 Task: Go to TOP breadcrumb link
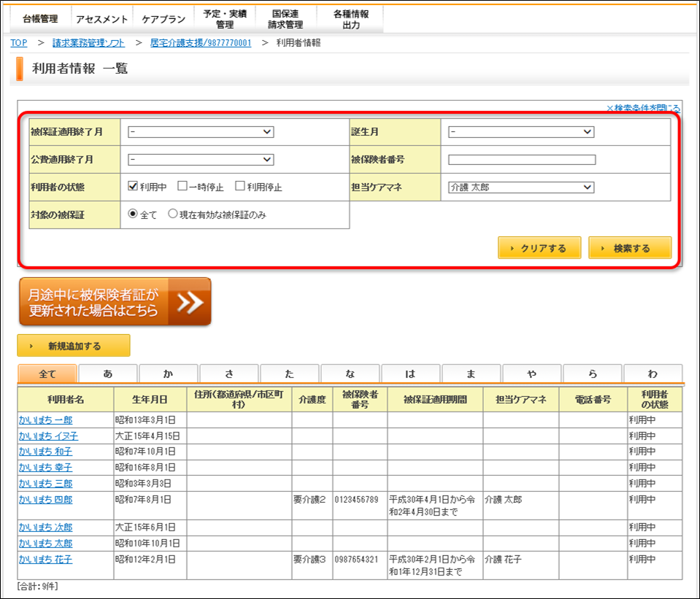click(19, 43)
